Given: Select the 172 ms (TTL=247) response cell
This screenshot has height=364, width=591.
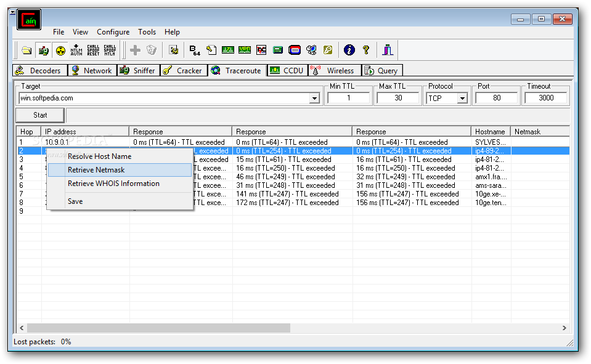Looking at the screenshot, I should pyautogui.click(x=292, y=203).
